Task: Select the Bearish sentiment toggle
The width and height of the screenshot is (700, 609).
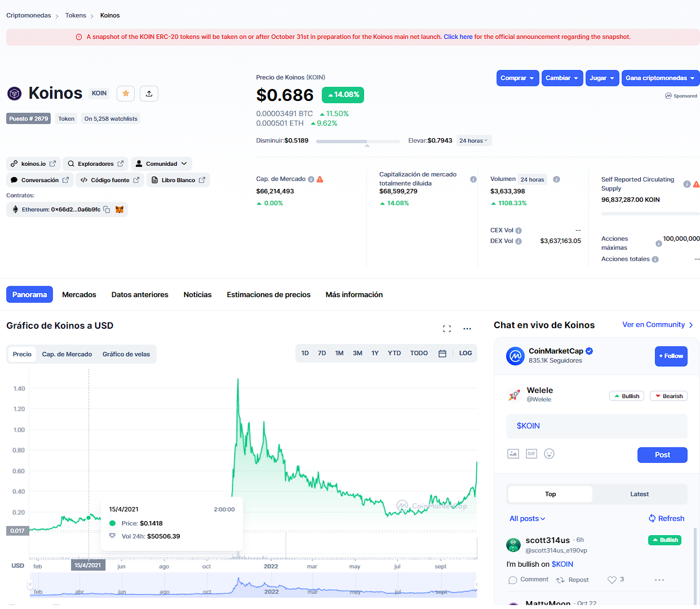Action: (668, 396)
